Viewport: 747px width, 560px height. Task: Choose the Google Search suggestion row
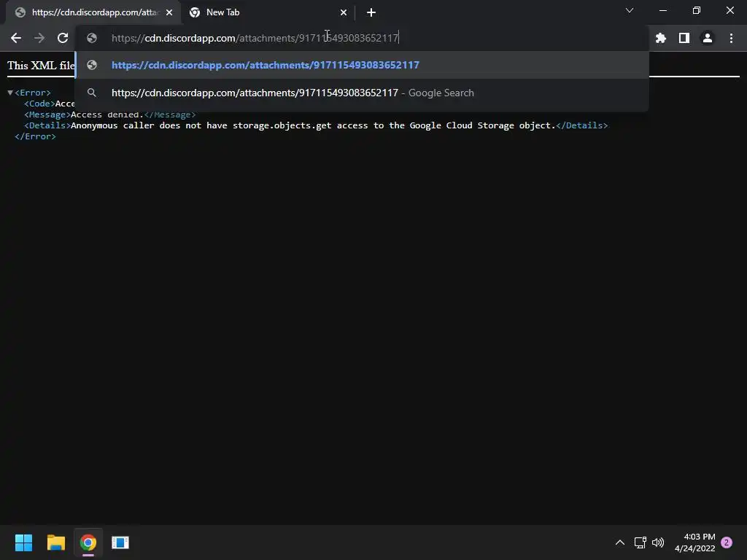pyautogui.click(x=362, y=93)
